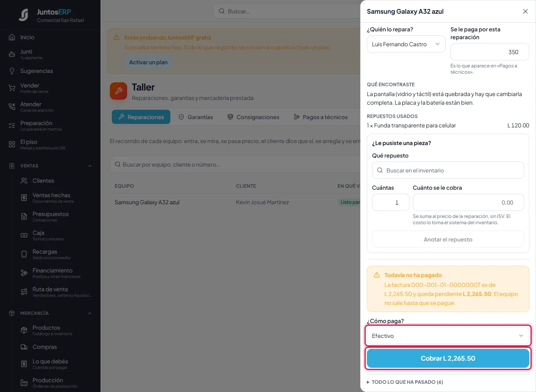Collapse the MERCANCÍA sidebar section
The image size is (536, 392).
click(x=90, y=313)
